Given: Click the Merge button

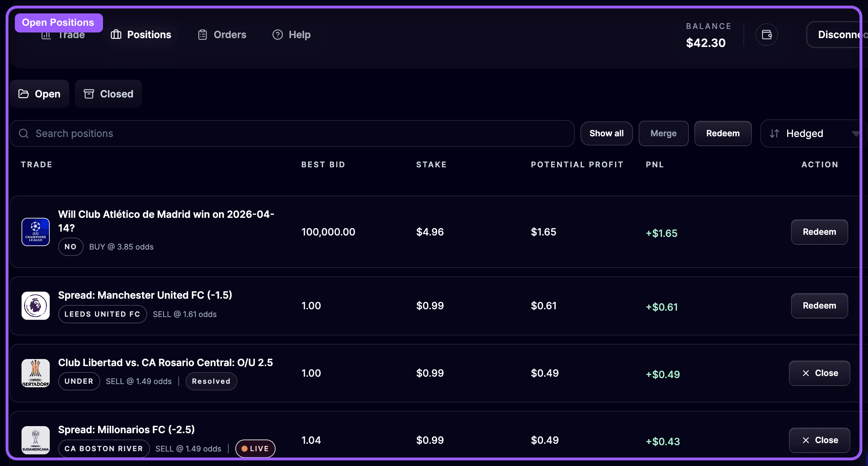Looking at the screenshot, I should coord(663,133).
